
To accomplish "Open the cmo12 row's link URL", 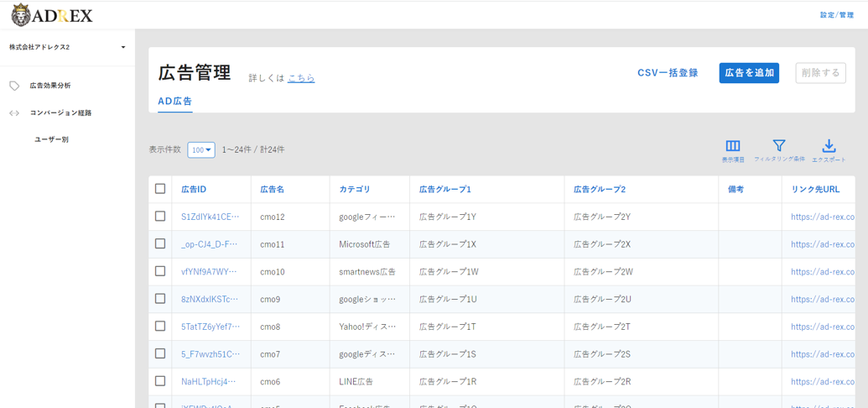I will (823, 217).
